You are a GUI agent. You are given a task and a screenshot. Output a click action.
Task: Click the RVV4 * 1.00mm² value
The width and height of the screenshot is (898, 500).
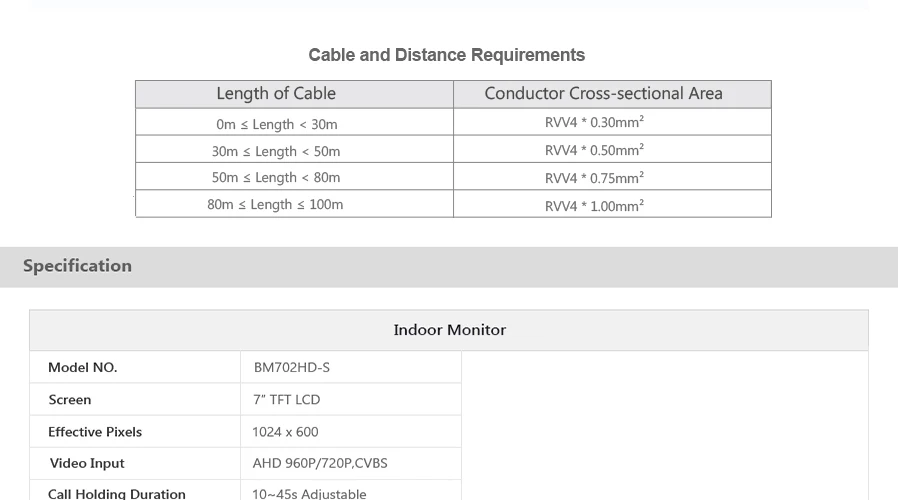(x=594, y=205)
